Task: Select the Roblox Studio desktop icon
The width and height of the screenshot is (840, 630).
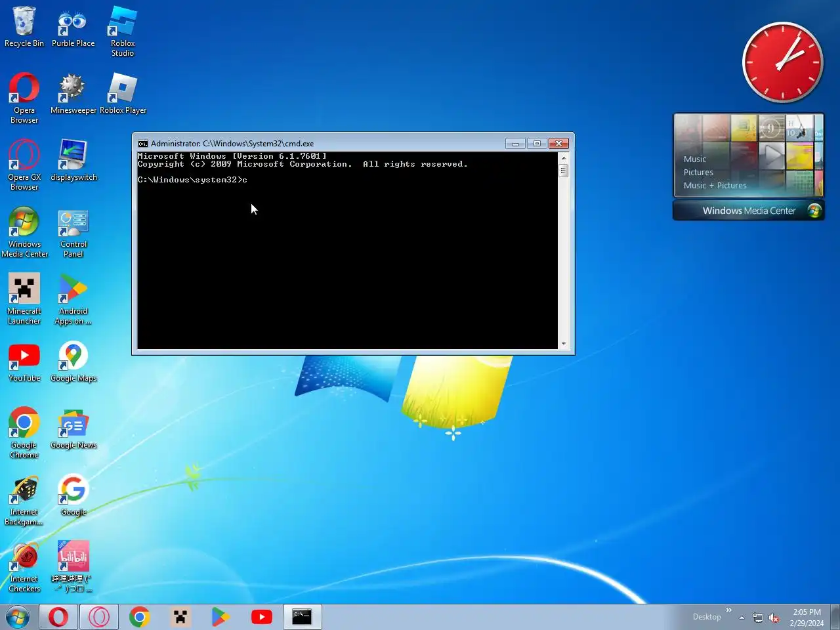Action: pyautogui.click(x=123, y=31)
